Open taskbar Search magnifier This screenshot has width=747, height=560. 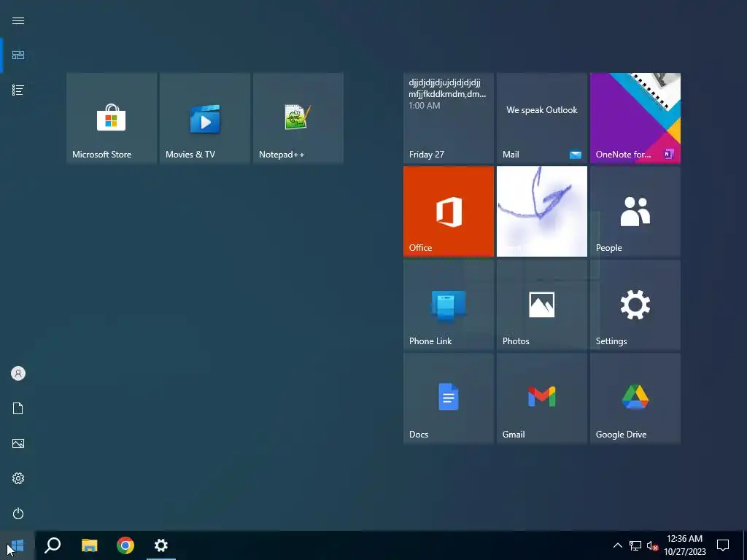53,545
